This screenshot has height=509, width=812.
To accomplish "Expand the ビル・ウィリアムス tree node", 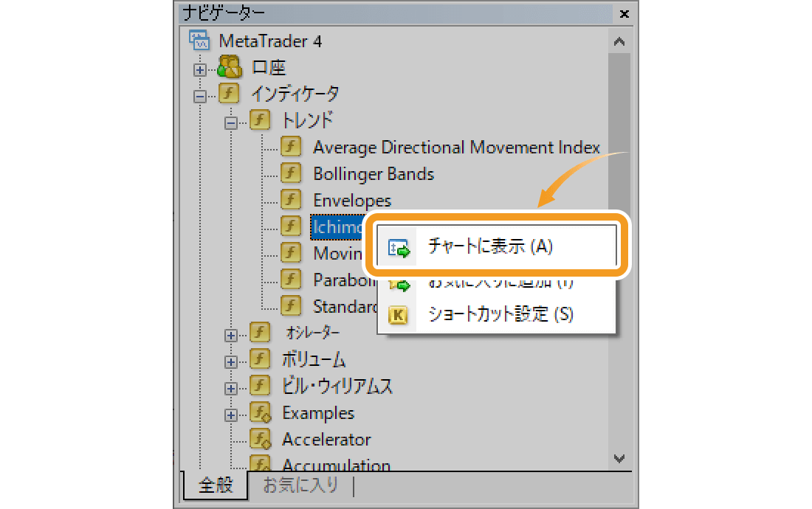I will 231,389.
